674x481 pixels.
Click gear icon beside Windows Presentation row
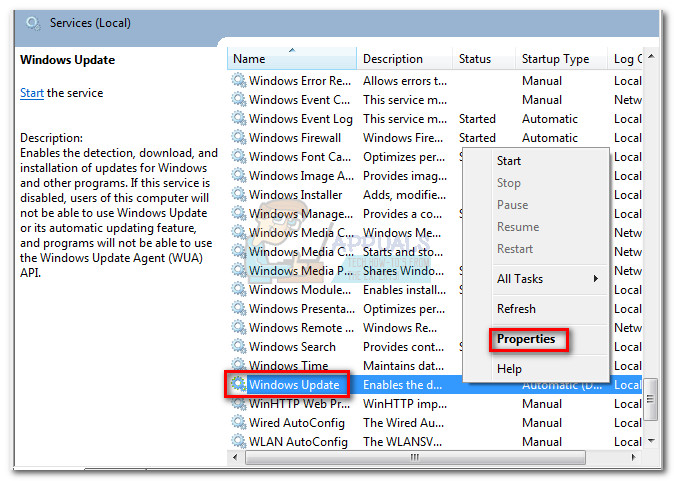tap(239, 308)
